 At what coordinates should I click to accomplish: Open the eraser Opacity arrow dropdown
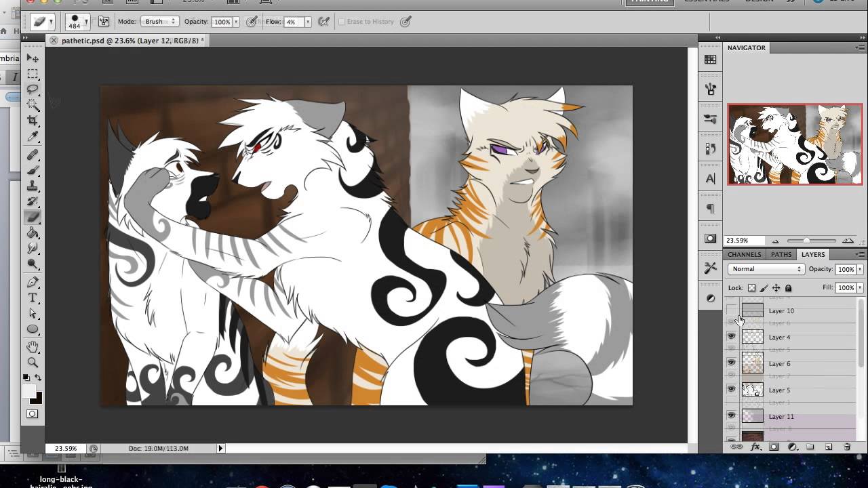tap(236, 22)
